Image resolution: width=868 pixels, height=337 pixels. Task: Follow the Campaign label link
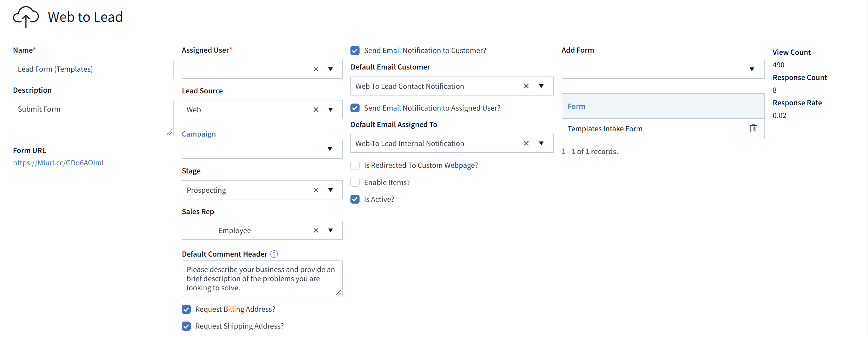click(x=199, y=134)
